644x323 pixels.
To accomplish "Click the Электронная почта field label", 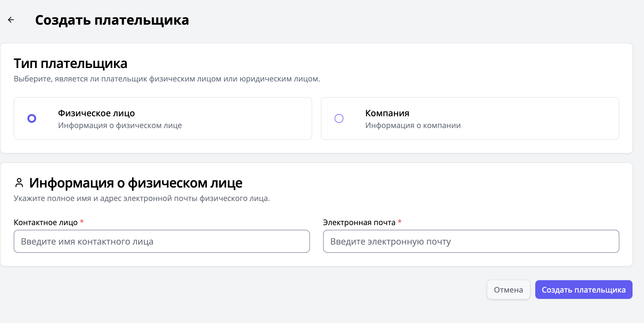I will 359,222.
